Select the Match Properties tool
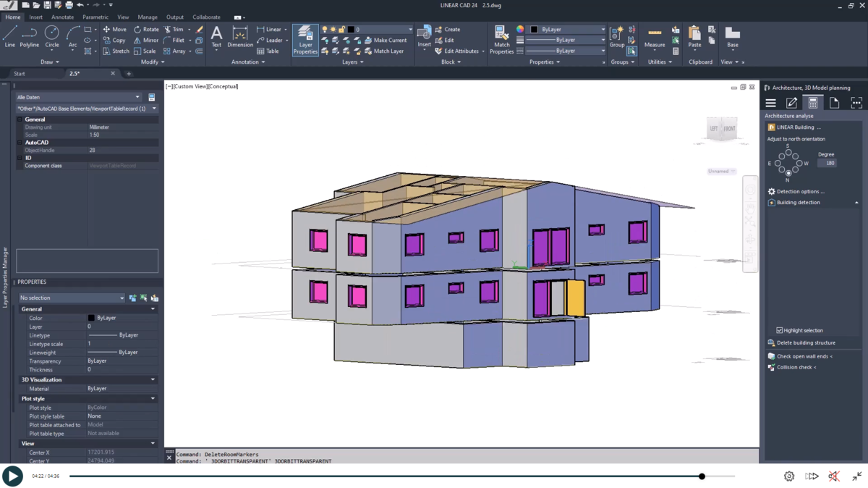Screen dimensions: 868x488 tap(502, 40)
